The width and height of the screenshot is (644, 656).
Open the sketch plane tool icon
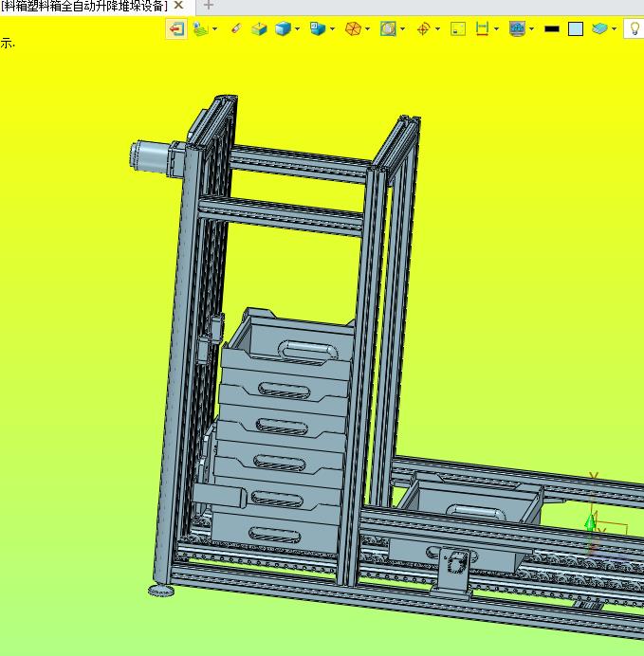coord(200,28)
